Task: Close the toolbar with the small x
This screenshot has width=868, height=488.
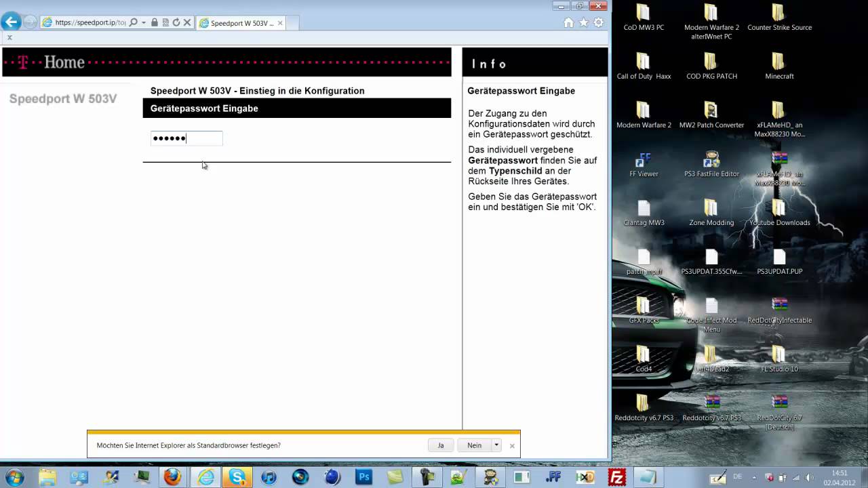Action: tap(9, 37)
